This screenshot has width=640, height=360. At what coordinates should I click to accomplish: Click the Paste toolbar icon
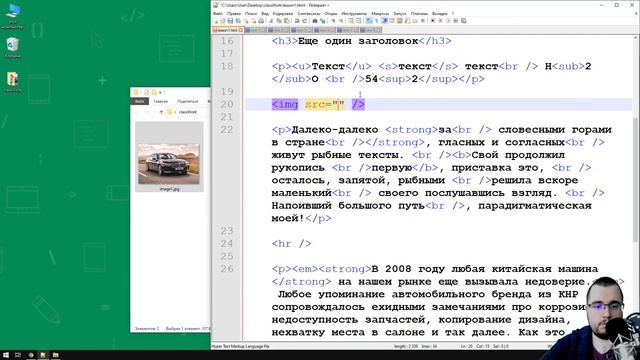coord(286,20)
